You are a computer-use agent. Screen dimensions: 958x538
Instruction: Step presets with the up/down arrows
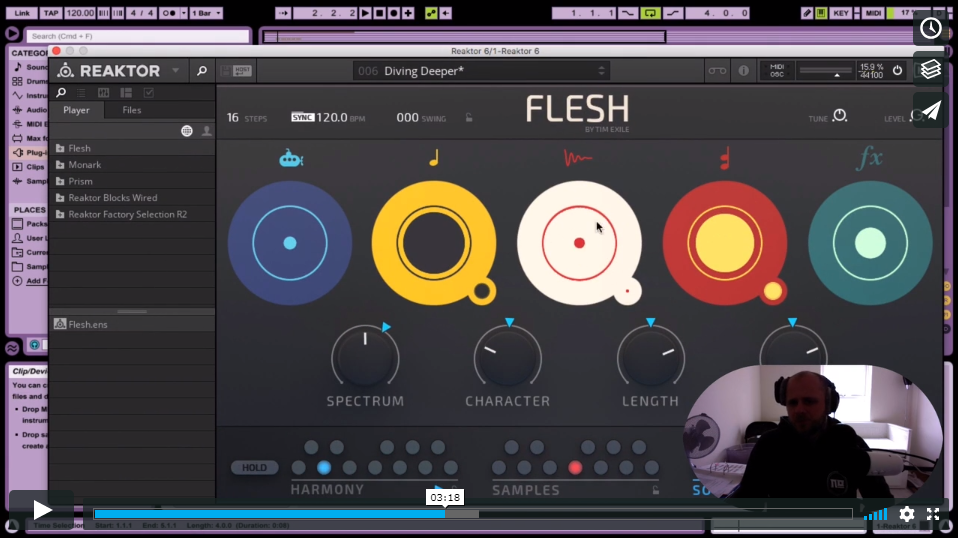pos(601,71)
